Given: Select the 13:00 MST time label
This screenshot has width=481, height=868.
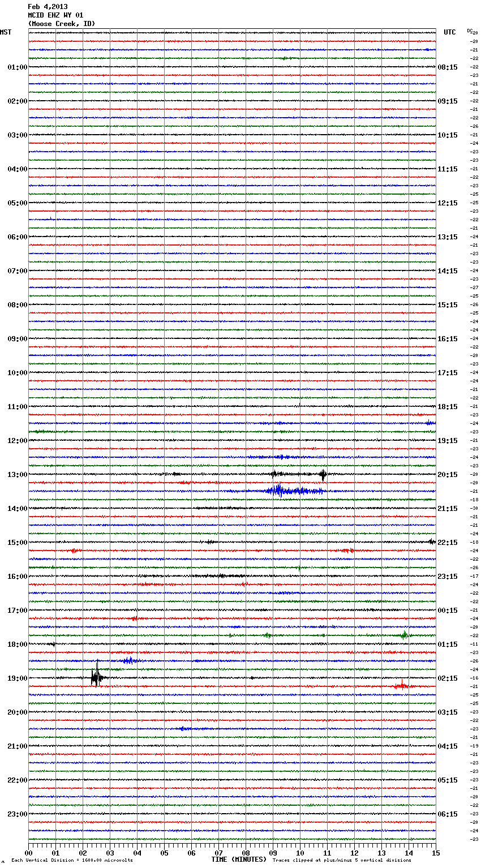Looking at the screenshot, I should pyautogui.click(x=17, y=475).
